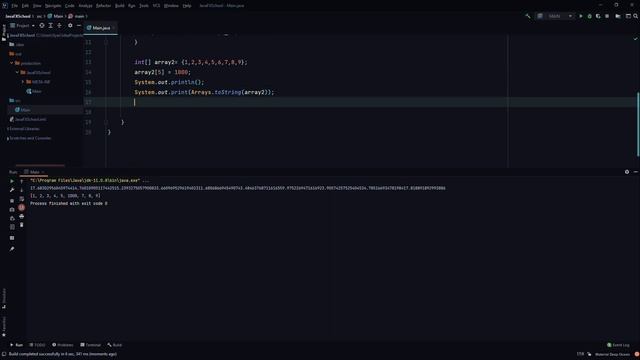Open Search Everywhere magnifier icon
640x360 pixels.
coord(636,16)
